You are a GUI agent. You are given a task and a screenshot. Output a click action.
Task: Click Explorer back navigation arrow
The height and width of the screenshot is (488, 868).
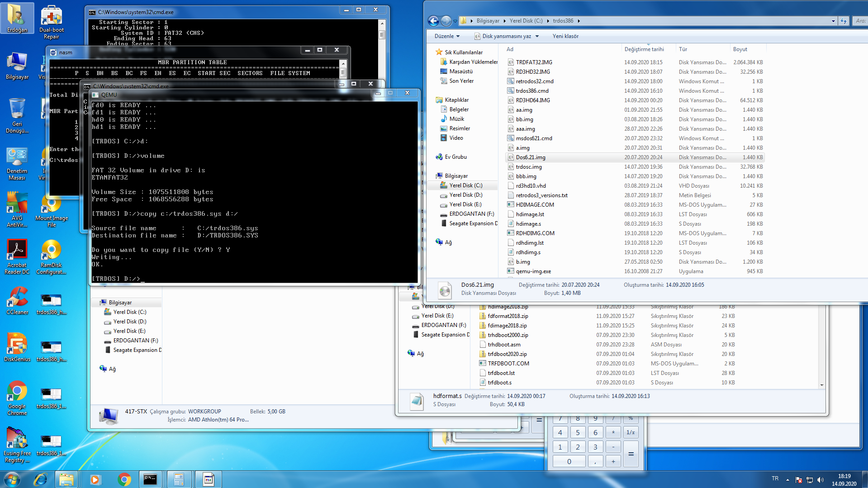click(x=433, y=21)
